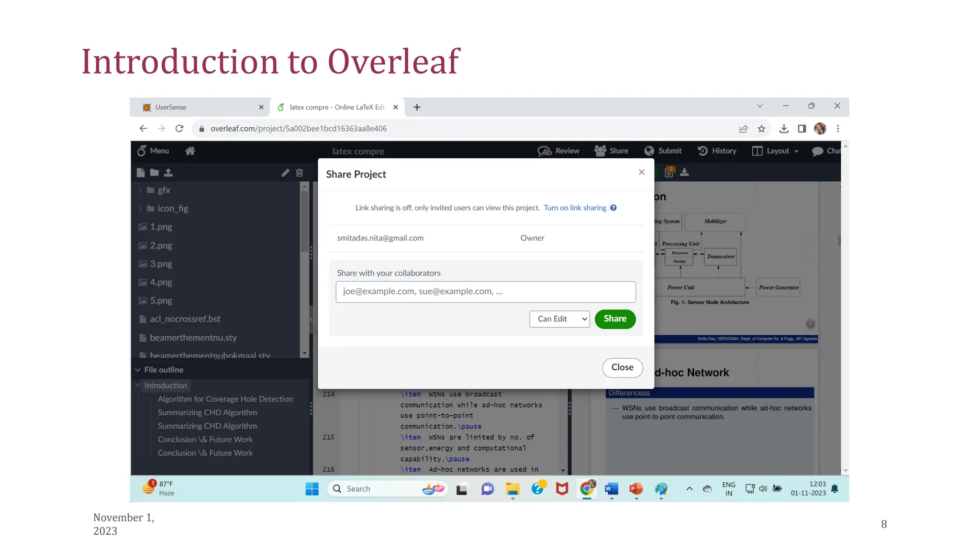980x551 pixels.
Task: Open clock showing 12:03 date
Action: point(808,489)
